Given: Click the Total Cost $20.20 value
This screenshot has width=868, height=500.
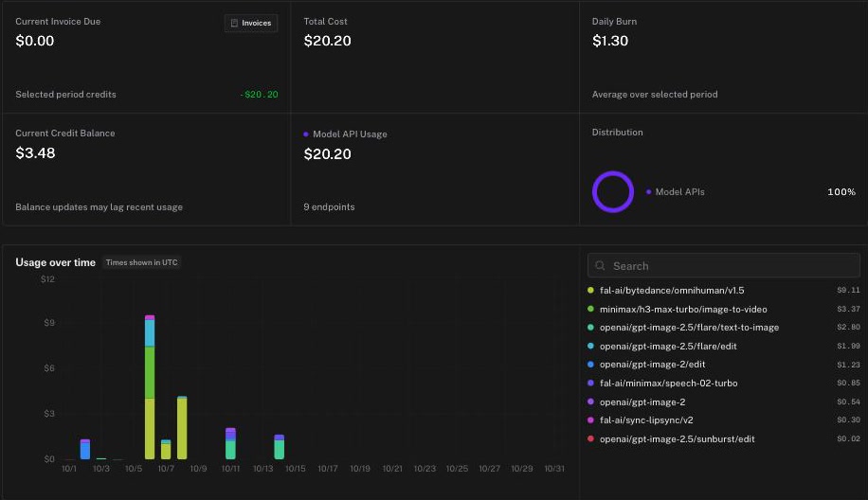Looking at the screenshot, I should click(x=327, y=41).
